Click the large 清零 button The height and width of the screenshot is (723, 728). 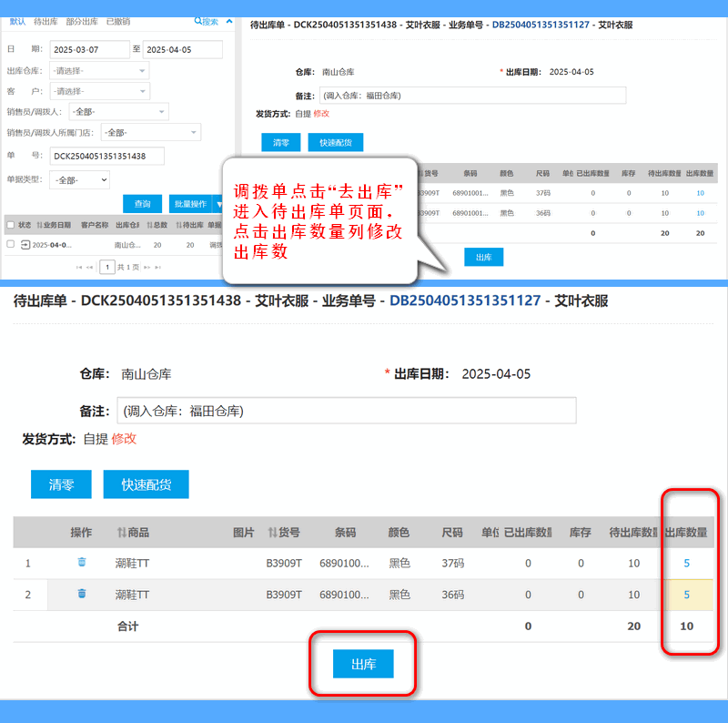click(x=61, y=484)
